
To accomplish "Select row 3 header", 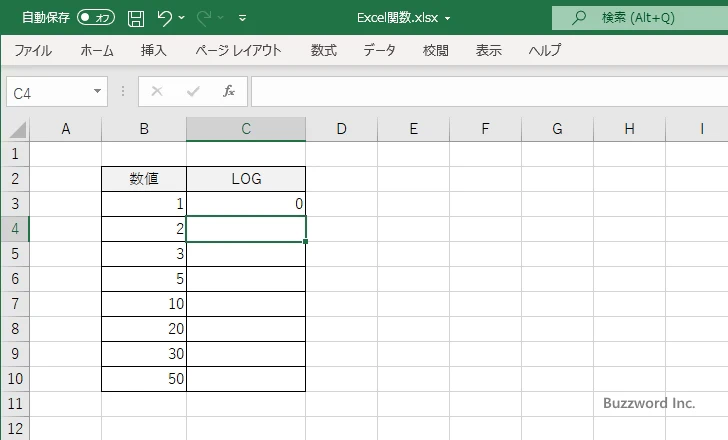I will tap(15, 204).
